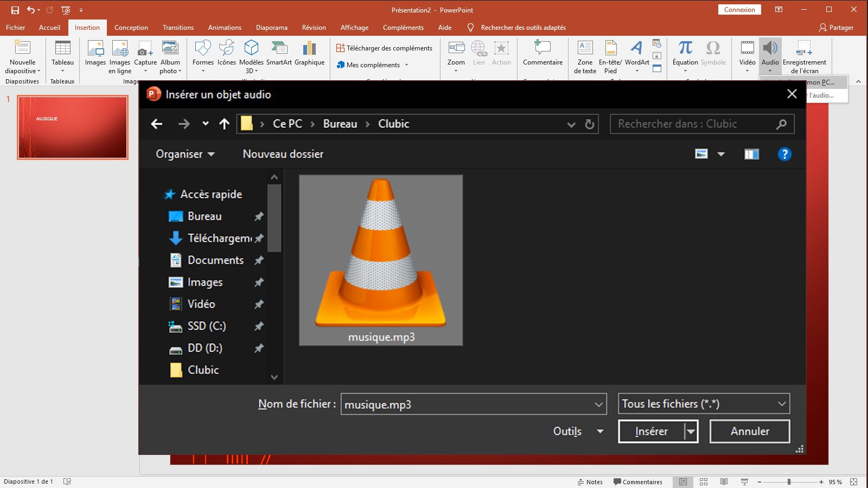Image resolution: width=868 pixels, height=488 pixels.
Task: Switch to slide sorter view in status bar
Action: pyautogui.click(x=704, y=481)
